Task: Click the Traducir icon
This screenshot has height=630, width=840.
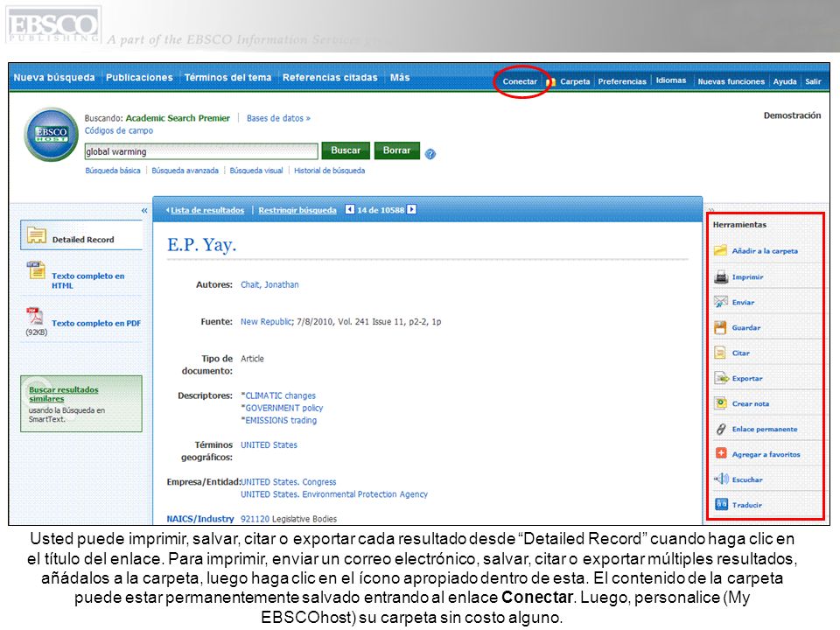Action: (722, 504)
